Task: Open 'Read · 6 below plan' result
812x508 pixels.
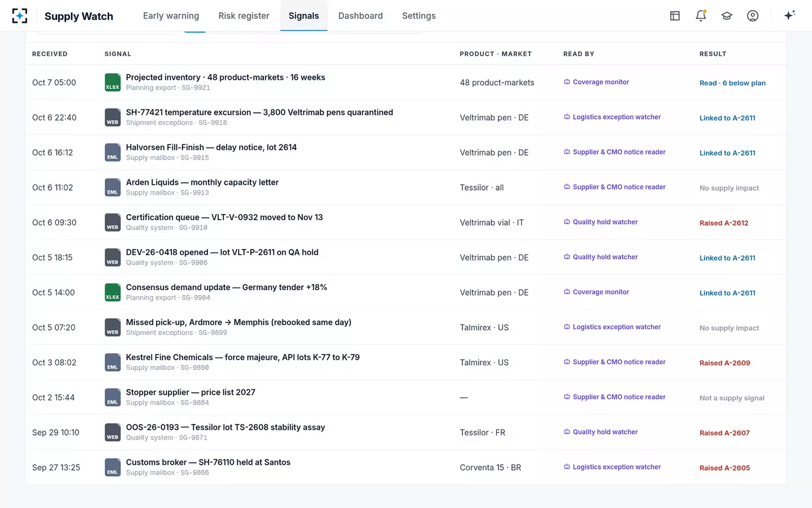Action: point(732,83)
